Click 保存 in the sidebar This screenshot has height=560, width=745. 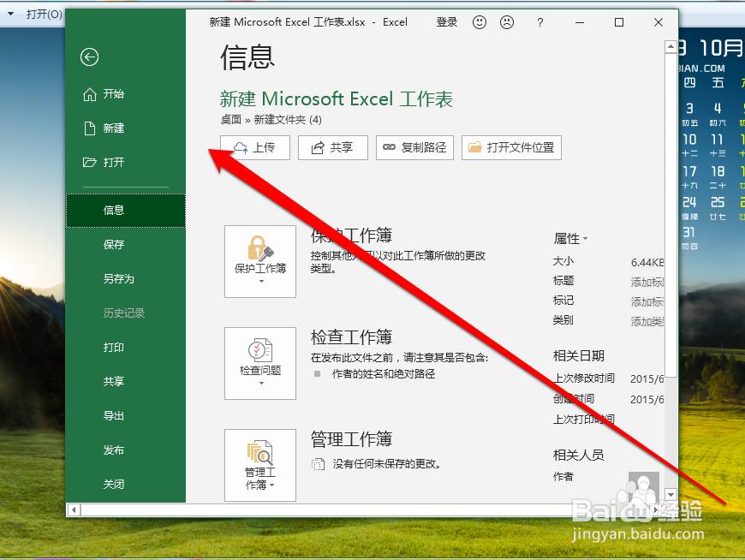pyautogui.click(x=125, y=245)
